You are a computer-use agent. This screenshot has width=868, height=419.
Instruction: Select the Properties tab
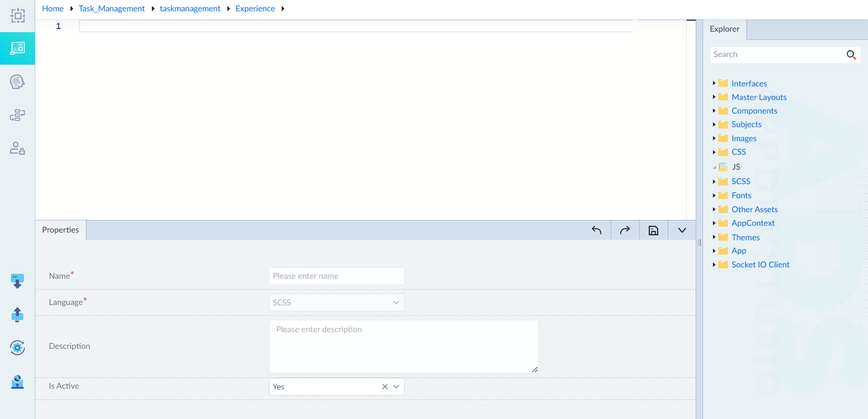point(61,230)
